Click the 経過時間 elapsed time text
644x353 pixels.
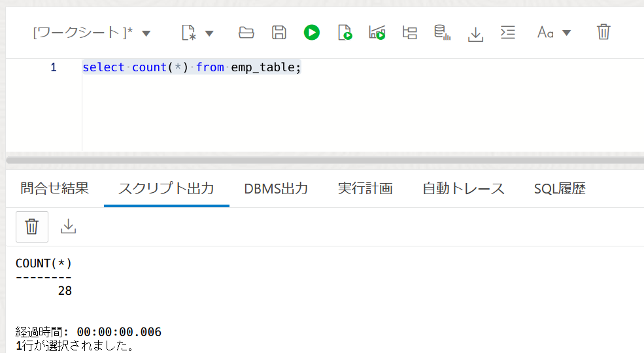pos(88,331)
